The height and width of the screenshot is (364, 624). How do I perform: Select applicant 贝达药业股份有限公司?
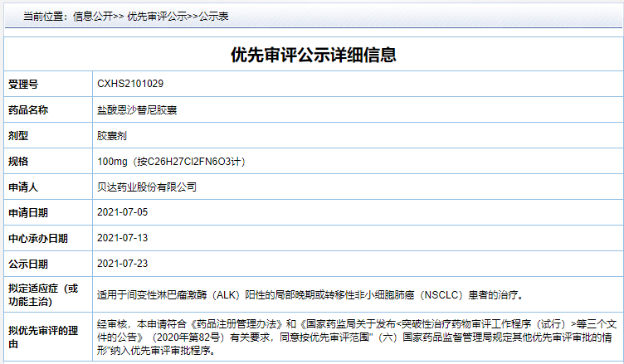[x=147, y=187]
